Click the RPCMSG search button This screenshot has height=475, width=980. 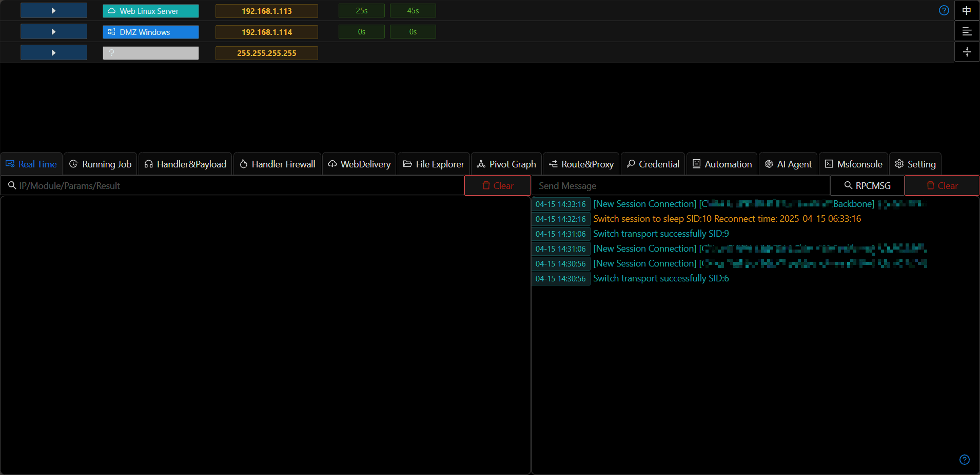[867, 185]
